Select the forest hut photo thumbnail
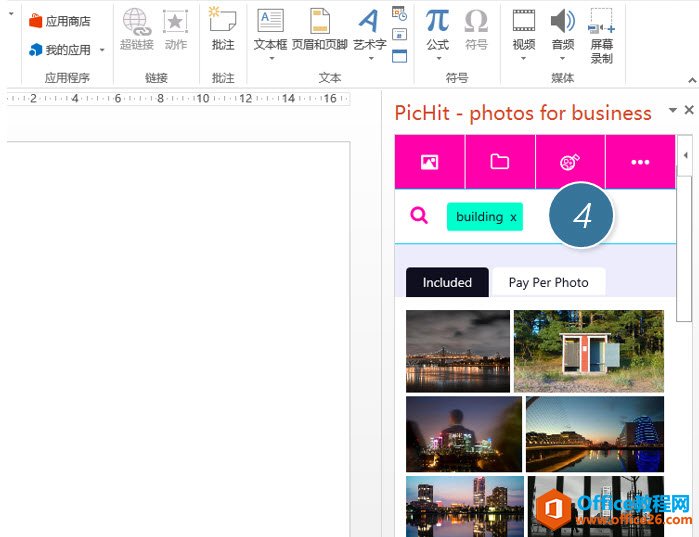Screen dimensions: 699x537 click(588, 351)
